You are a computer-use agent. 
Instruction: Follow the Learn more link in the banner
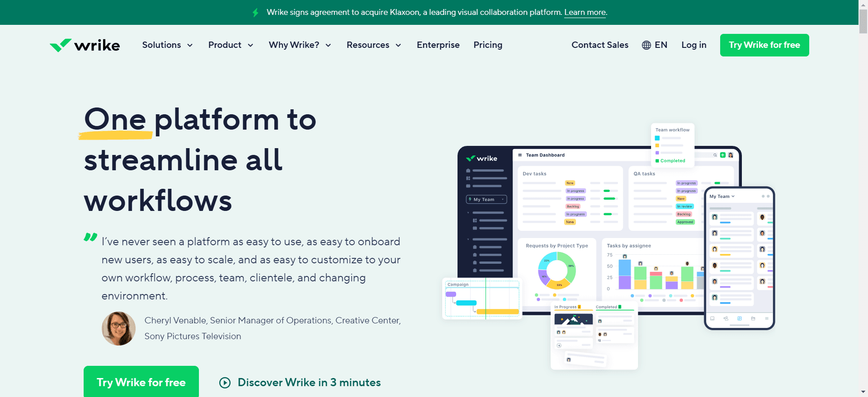point(585,13)
